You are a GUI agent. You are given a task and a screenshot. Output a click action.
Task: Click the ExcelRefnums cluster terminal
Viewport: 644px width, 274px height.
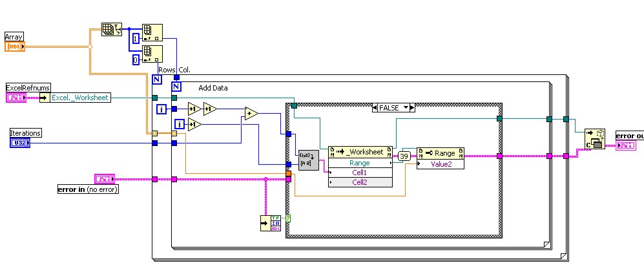click(16, 98)
